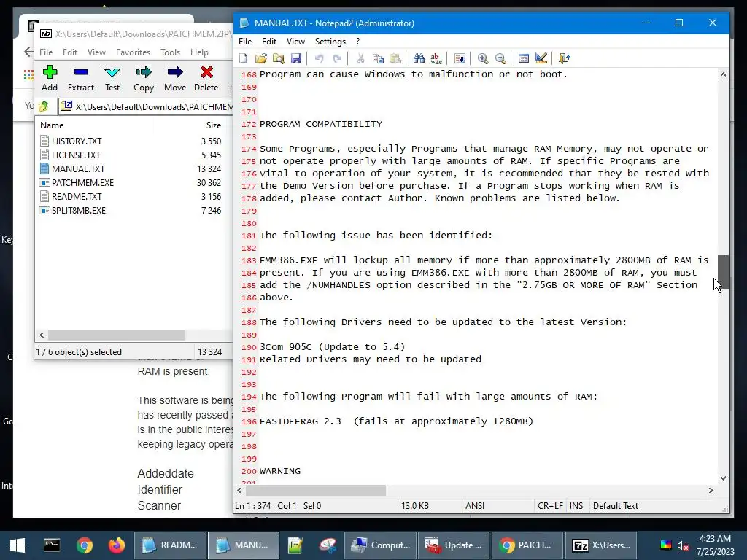Create a new document in Notepad2
This screenshot has height=560, width=747.
[244, 58]
